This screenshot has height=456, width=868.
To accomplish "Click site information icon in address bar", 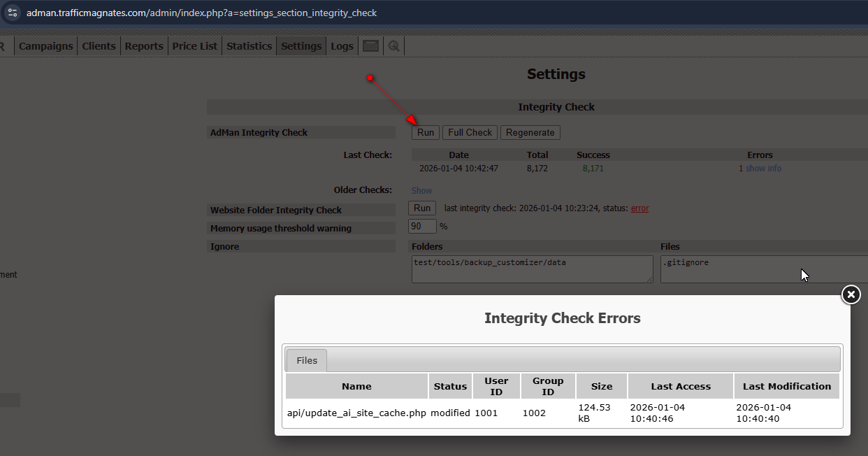I will tap(13, 13).
